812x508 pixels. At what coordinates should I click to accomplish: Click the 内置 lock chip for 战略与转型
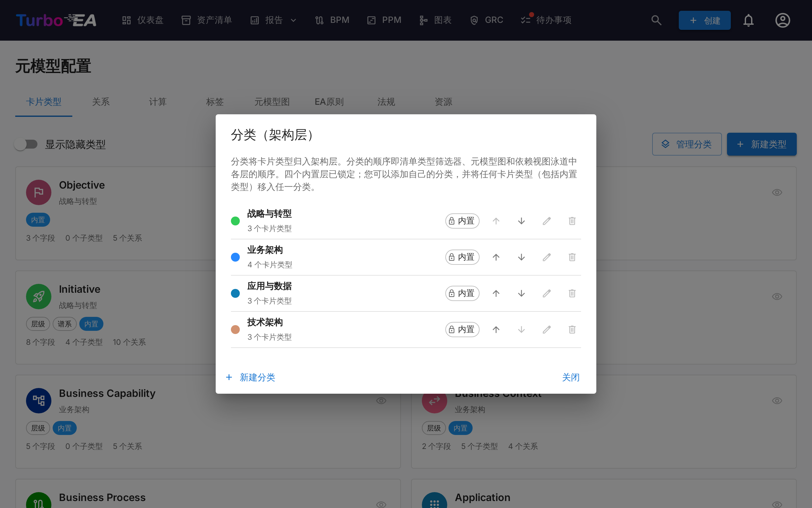click(462, 221)
